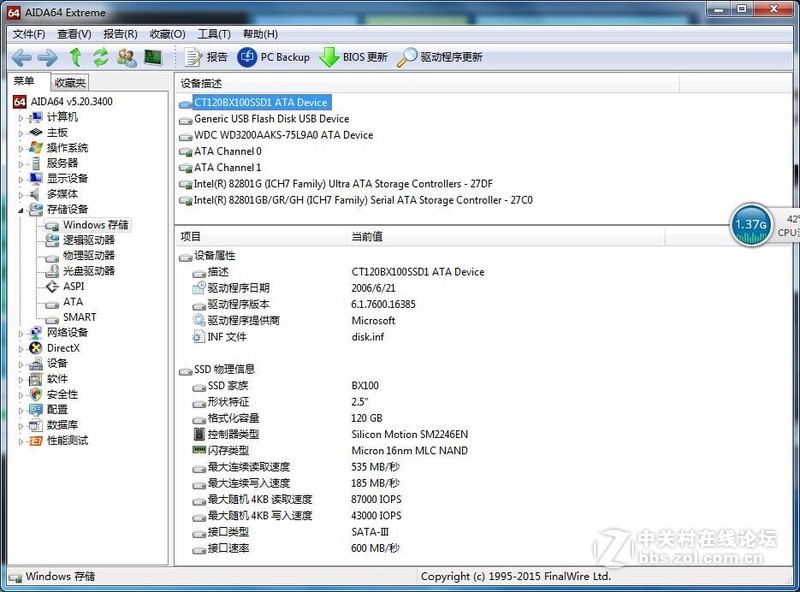
Task: Open the 帮助(H) menu
Action: (x=260, y=34)
